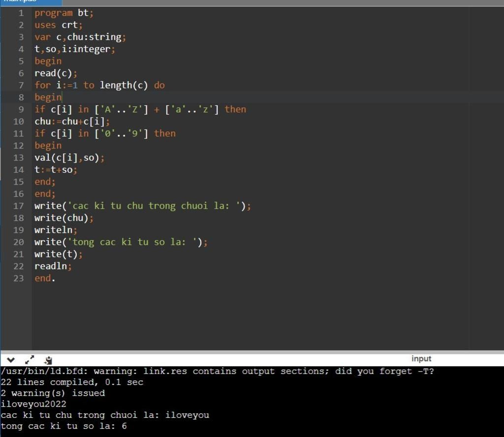The image size is (504, 437).
Task: Click on line 'uses crt;'
Action: click(58, 25)
